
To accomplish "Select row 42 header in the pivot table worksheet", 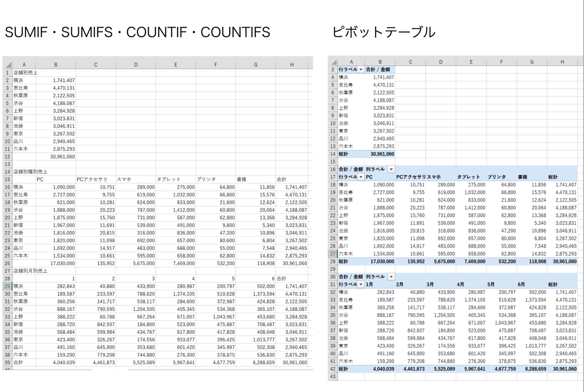I will coord(333,369).
